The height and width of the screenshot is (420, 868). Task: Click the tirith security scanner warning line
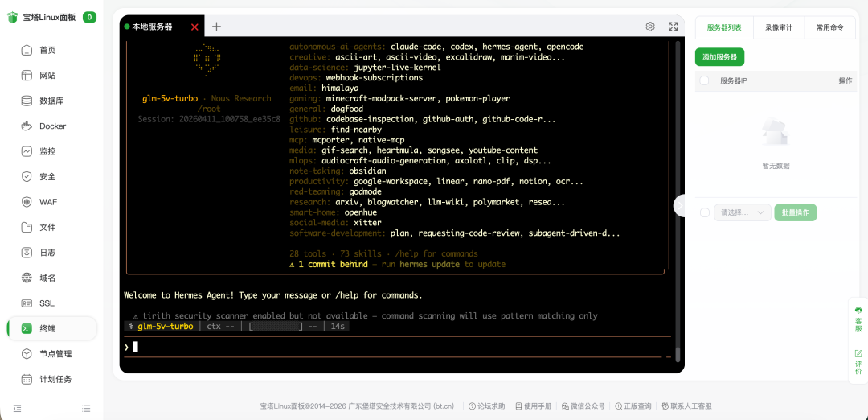tap(366, 316)
